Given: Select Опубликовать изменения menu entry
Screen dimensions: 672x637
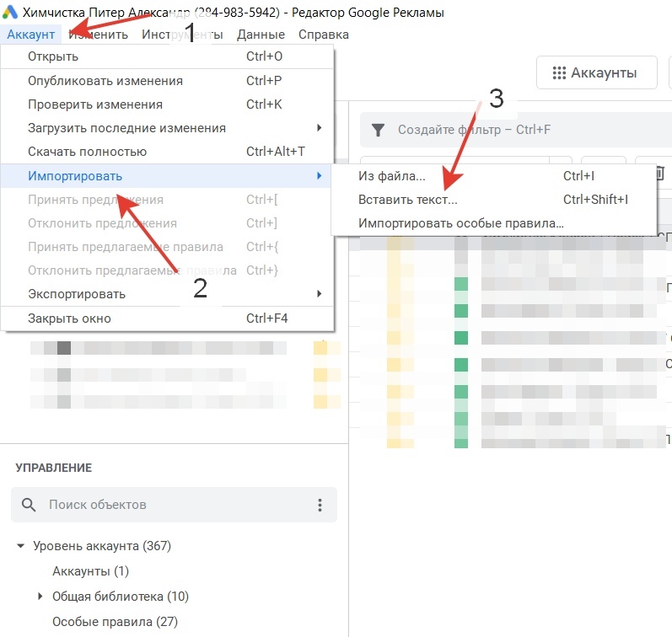Looking at the screenshot, I should coord(167,81).
